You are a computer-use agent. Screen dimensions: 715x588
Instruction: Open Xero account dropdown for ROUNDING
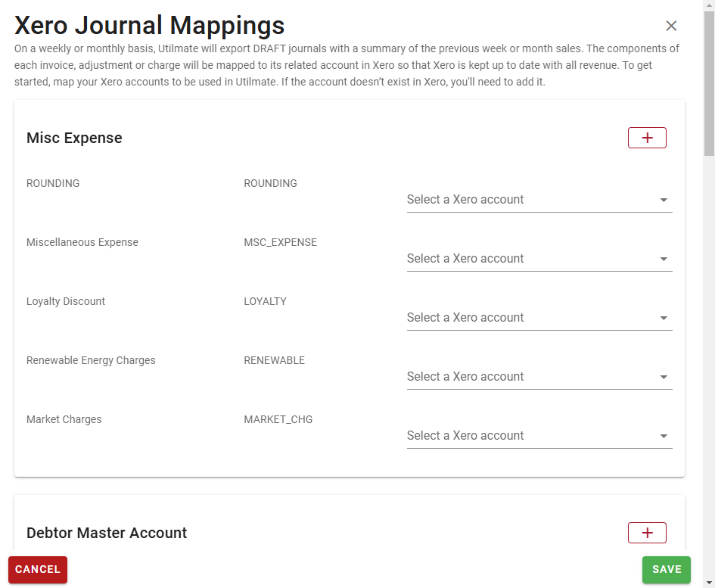[x=539, y=200]
